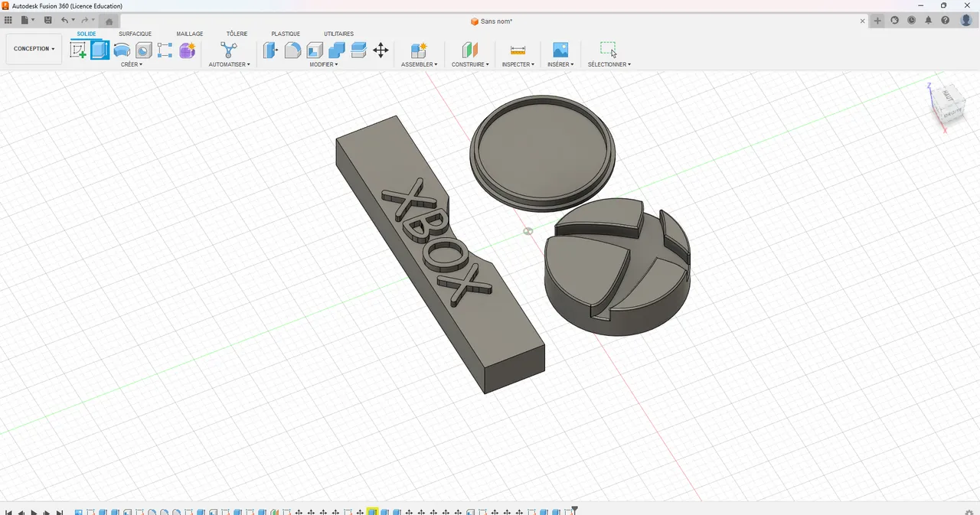Image resolution: width=980 pixels, height=515 pixels.
Task: Toggle the Data Panel grid icon open
Action: pos(8,20)
